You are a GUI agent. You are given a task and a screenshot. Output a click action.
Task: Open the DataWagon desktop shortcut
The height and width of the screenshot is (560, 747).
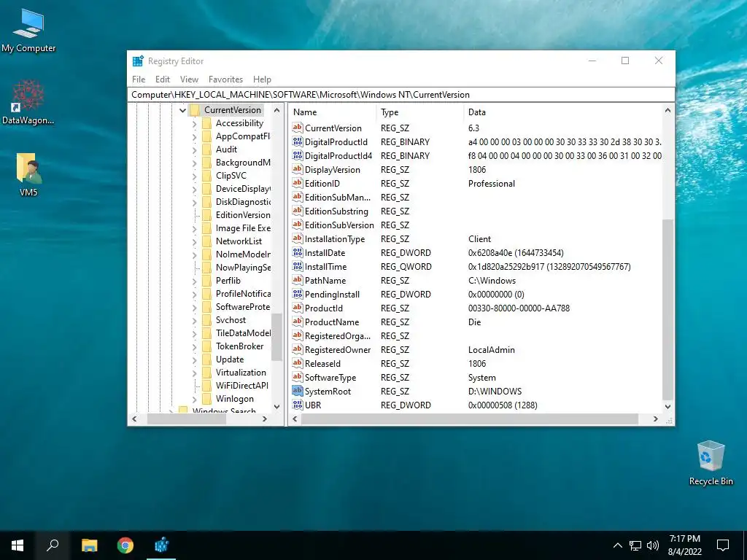(28, 102)
